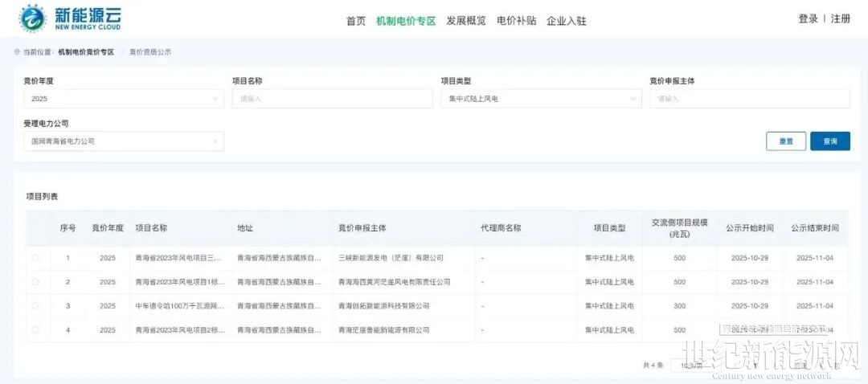The image size is (868, 384).
Task: Open the 机制电价专区 tab
Action: pyautogui.click(x=406, y=21)
